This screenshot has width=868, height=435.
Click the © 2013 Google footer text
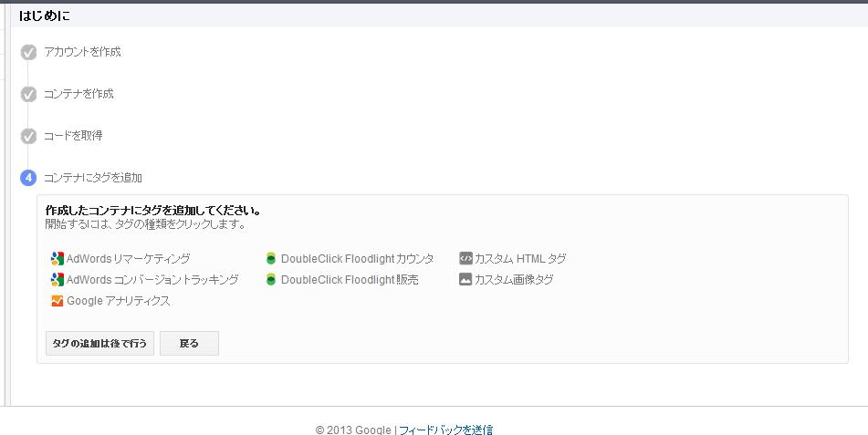[x=353, y=430]
